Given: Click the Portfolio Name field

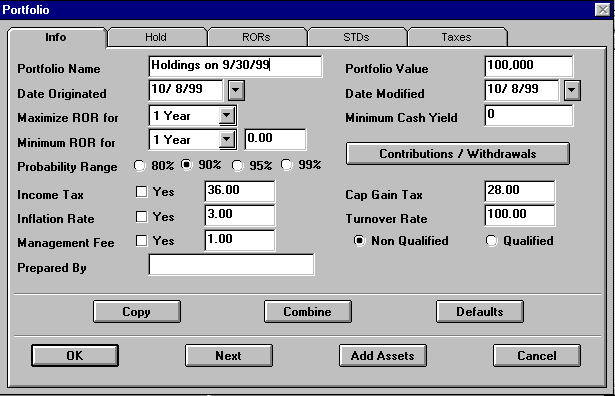Looking at the screenshot, I should click(x=235, y=66).
